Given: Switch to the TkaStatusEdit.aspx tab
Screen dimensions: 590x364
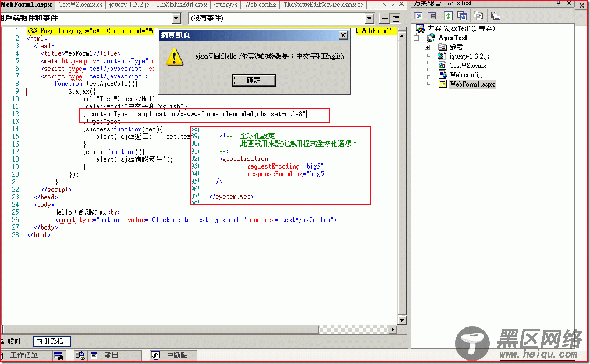Looking at the screenshot, I should 182,5.
